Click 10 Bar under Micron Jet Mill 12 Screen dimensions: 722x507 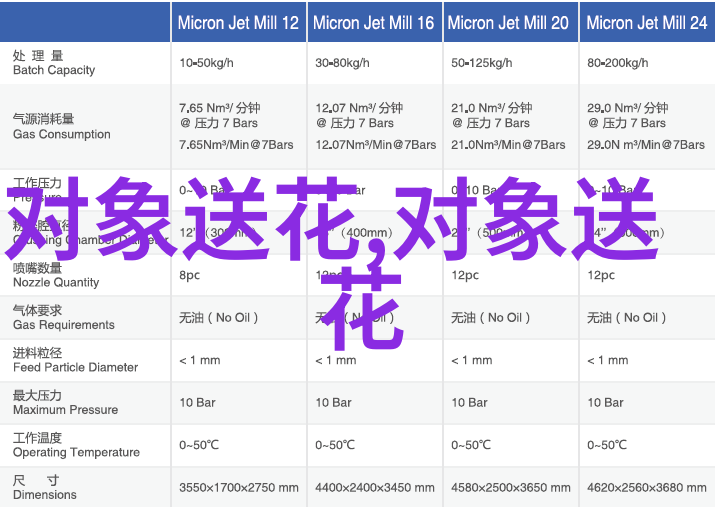click(x=198, y=402)
